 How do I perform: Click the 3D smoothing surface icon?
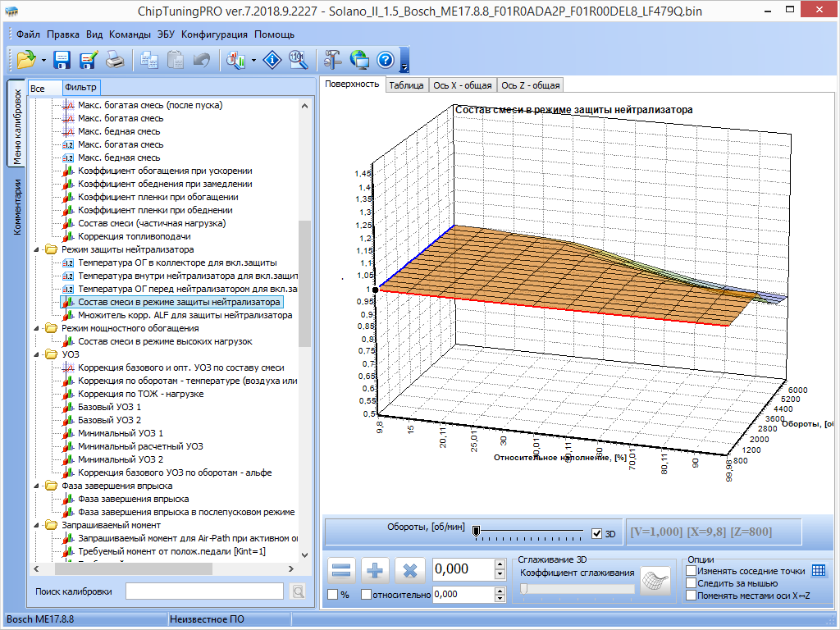tap(655, 578)
